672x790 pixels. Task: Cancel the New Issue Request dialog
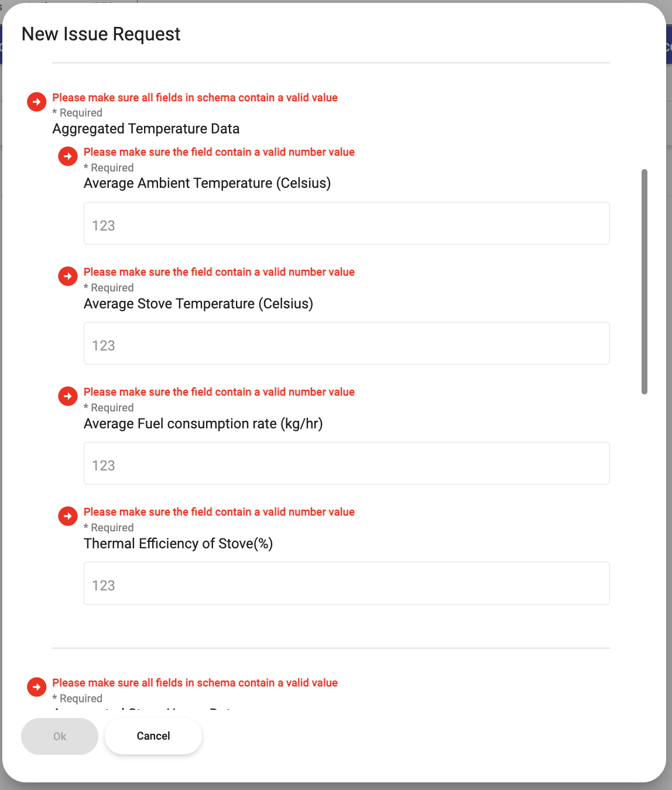point(153,736)
